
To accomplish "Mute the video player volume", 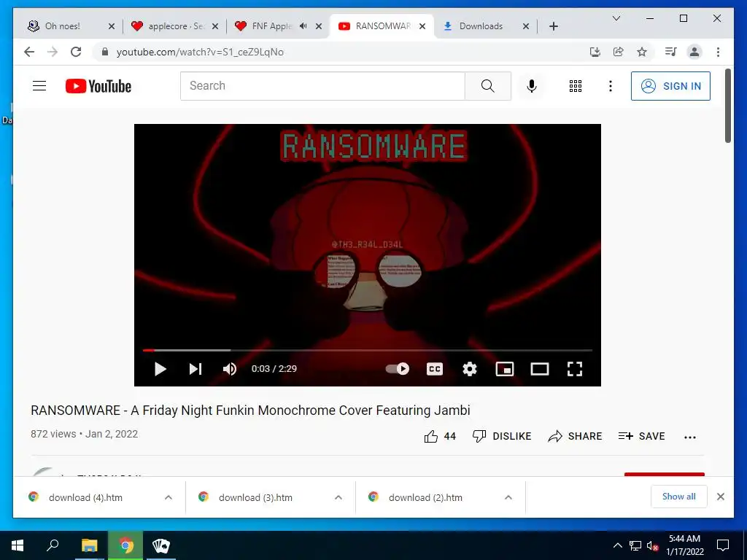I will [x=230, y=368].
